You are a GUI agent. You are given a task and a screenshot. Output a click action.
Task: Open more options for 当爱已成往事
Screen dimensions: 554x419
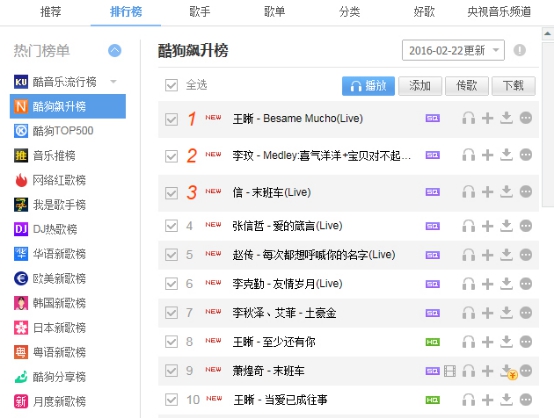point(526,400)
